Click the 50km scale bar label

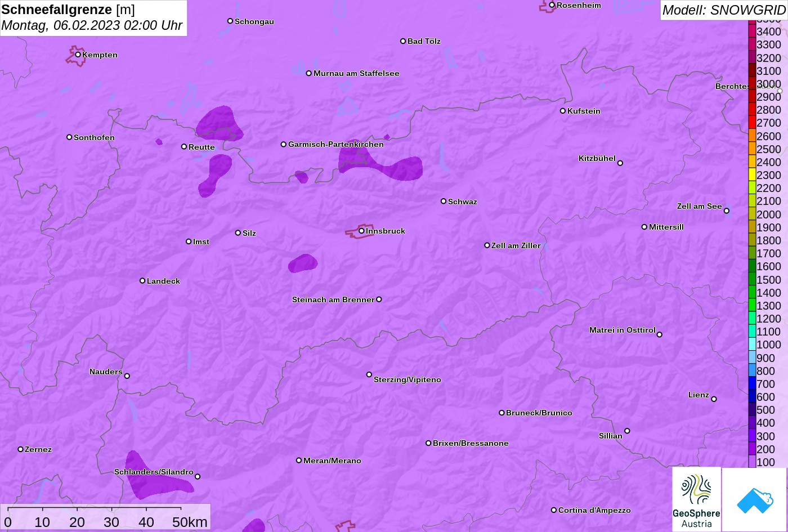point(190,522)
